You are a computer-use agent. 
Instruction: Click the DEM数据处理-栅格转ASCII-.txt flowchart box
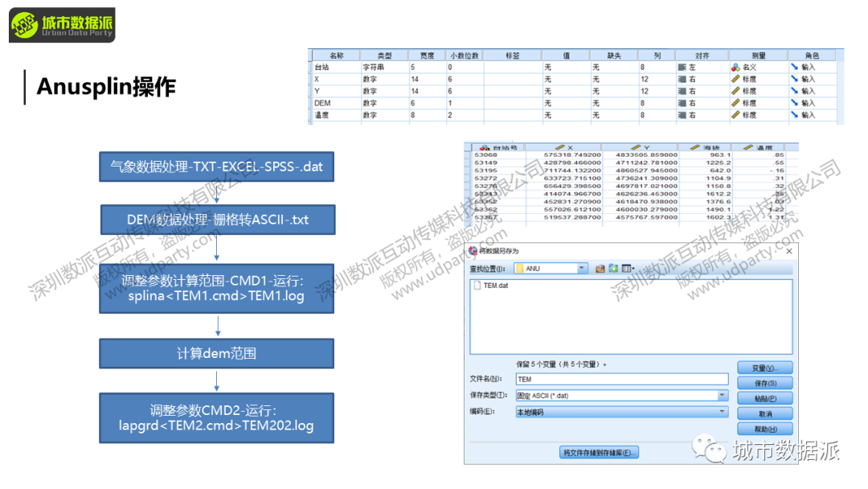pos(218,220)
